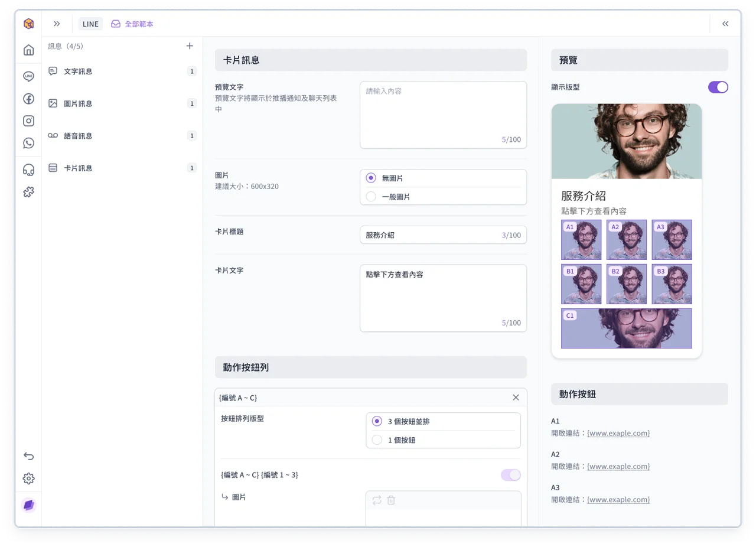Viewport: 756px width, 547px height.
Task: Open the settings gear icon
Action: click(x=28, y=478)
